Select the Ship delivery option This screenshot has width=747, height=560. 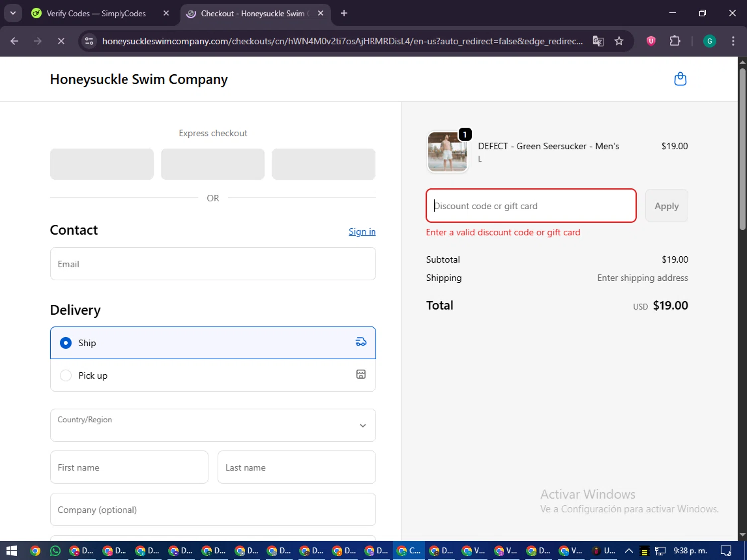pyautogui.click(x=66, y=343)
